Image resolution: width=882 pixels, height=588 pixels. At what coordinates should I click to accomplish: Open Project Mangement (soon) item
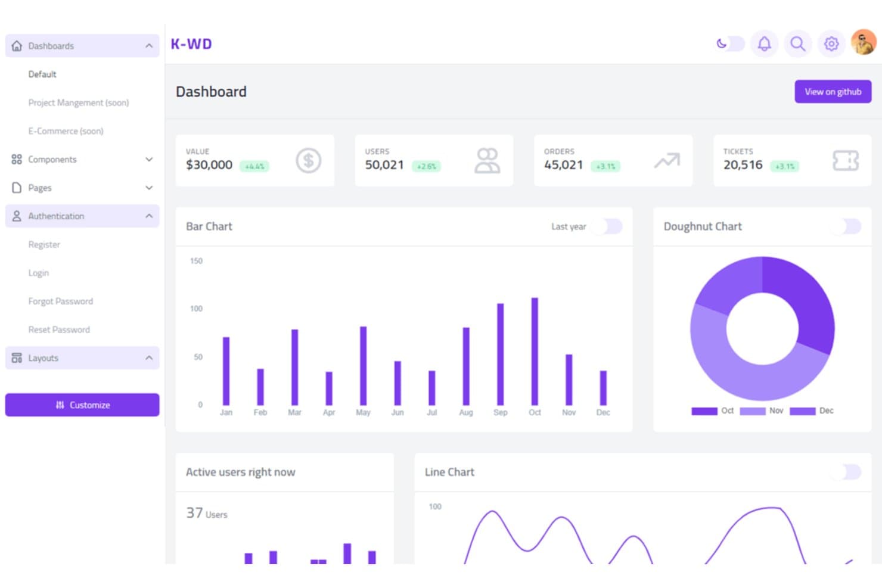click(x=79, y=102)
